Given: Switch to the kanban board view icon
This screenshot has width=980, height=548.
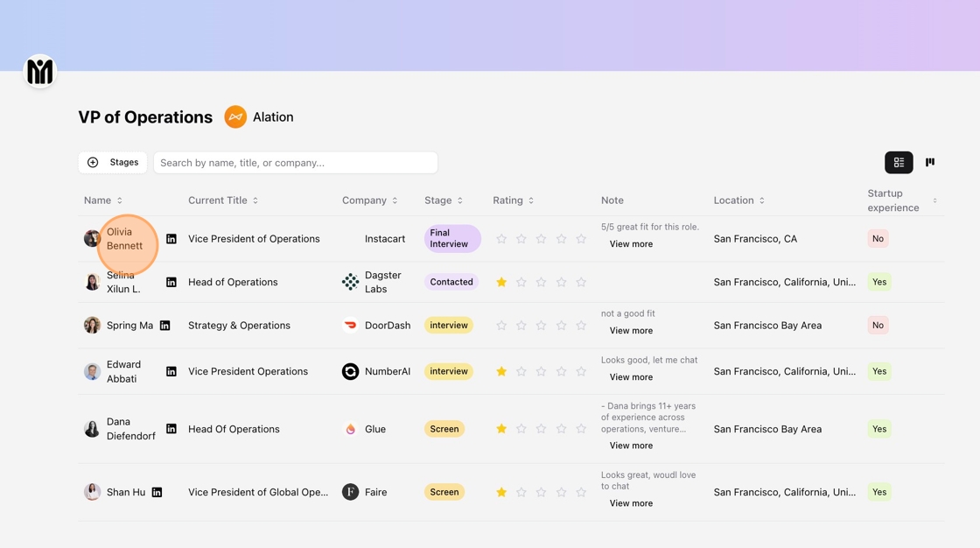Looking at the screenshot, I should pos(930,162).
